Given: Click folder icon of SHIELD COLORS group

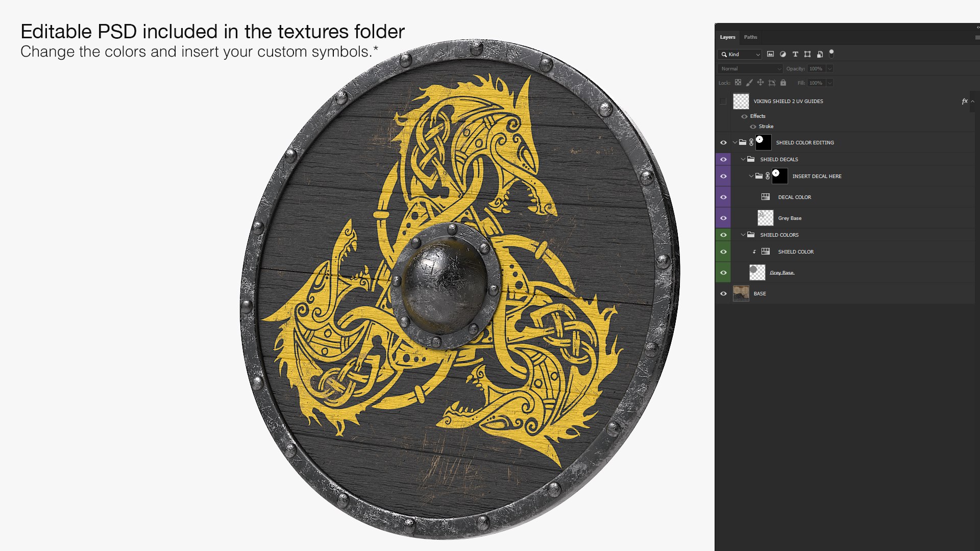Looking at the screenshot, I should (751, 235).
